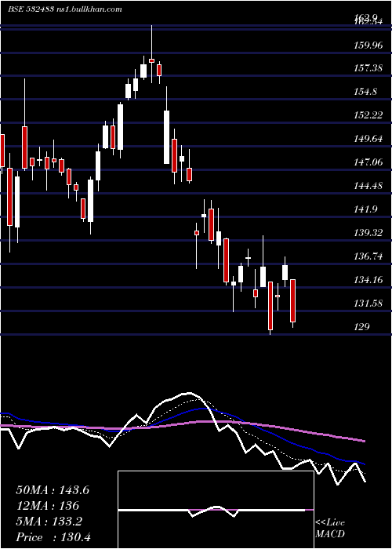Select the 129 price axis label
Screen dimensions: 392x549
point(361,327)
